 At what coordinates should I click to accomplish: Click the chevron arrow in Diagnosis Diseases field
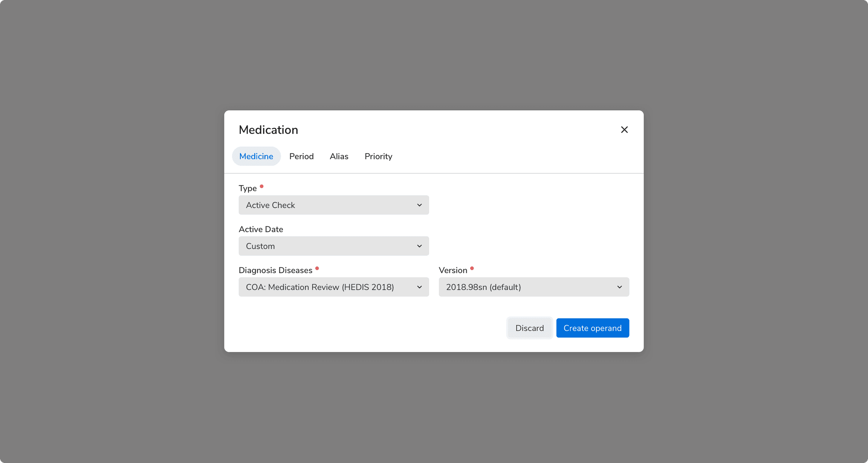[419, 287]
